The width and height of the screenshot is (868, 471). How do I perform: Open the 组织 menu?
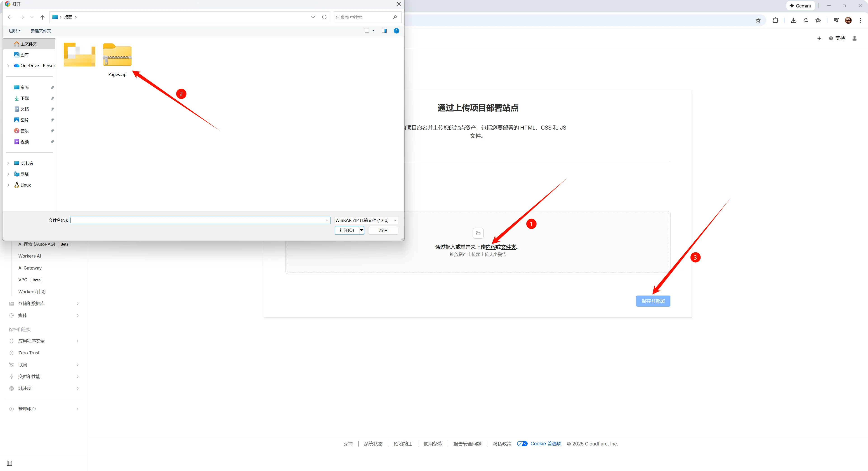[x=14, y=31]
